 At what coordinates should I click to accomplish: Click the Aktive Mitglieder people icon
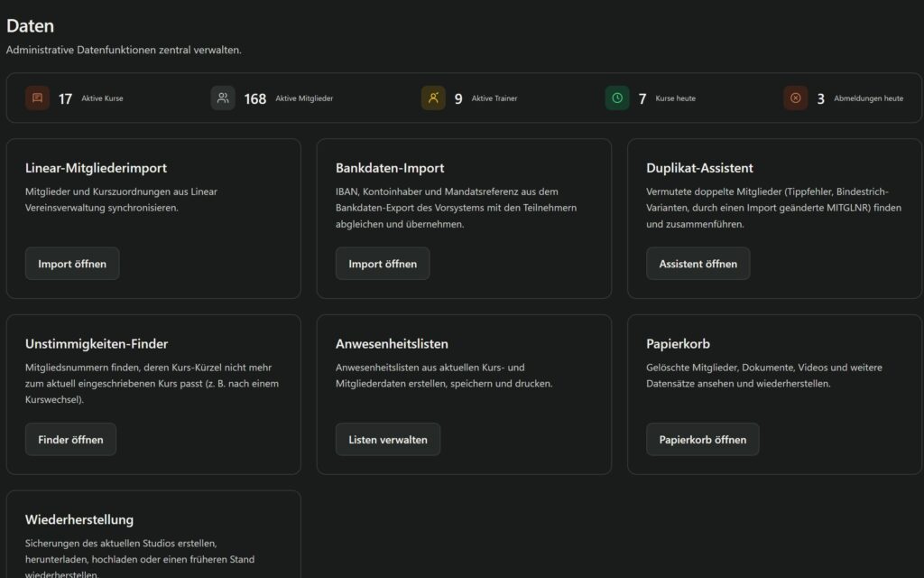[x=223, y=98]
